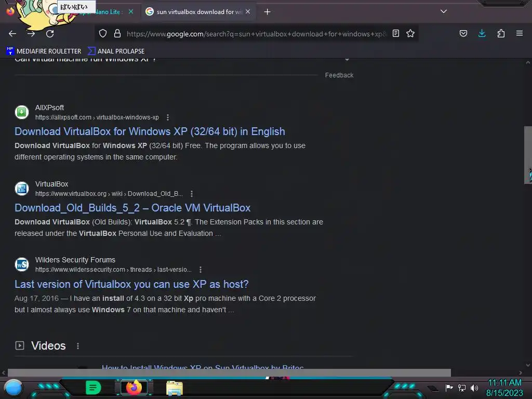Viewport: 532px width, 399px height.
Task: Click the vertical page scrollbar thumb
Action: pos(528,155)
